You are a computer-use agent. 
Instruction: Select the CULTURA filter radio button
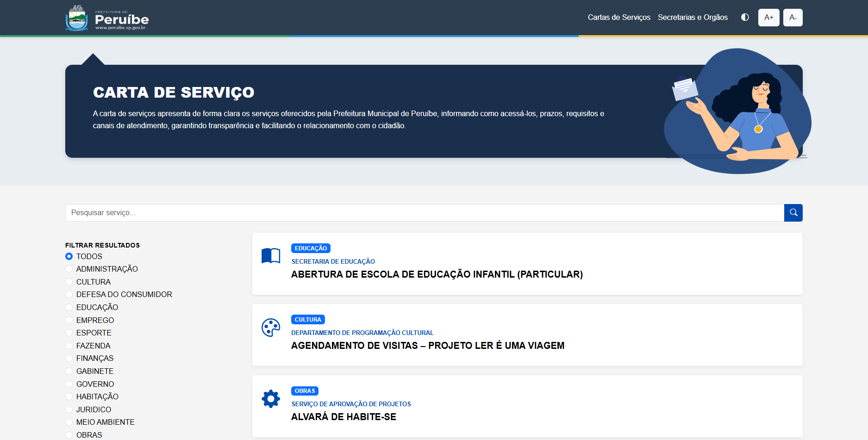click(69, 282)
